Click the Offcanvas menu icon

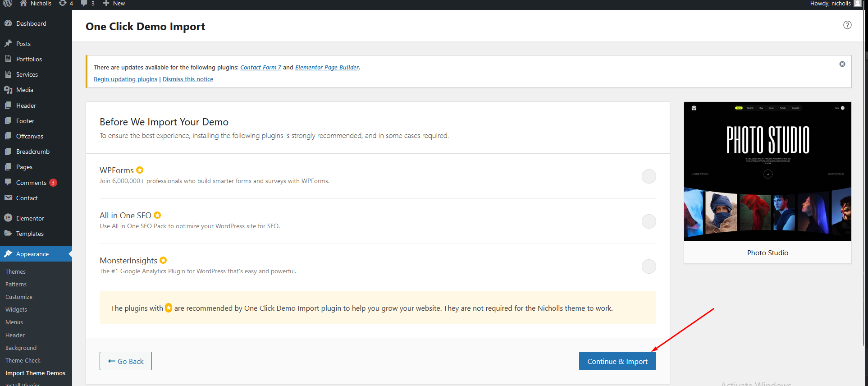tap(8, 136)
